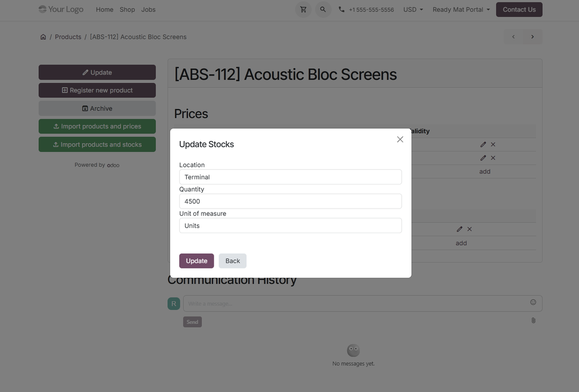Click Register new product button
Screen dimensions: 579x392
pos(97,90)
